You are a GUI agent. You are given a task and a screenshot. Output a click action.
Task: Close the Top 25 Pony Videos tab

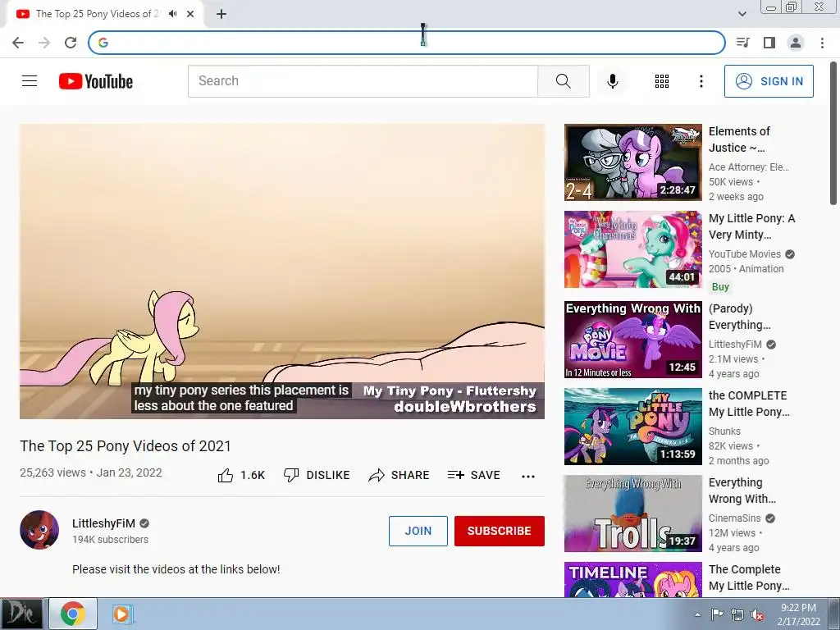190,14
